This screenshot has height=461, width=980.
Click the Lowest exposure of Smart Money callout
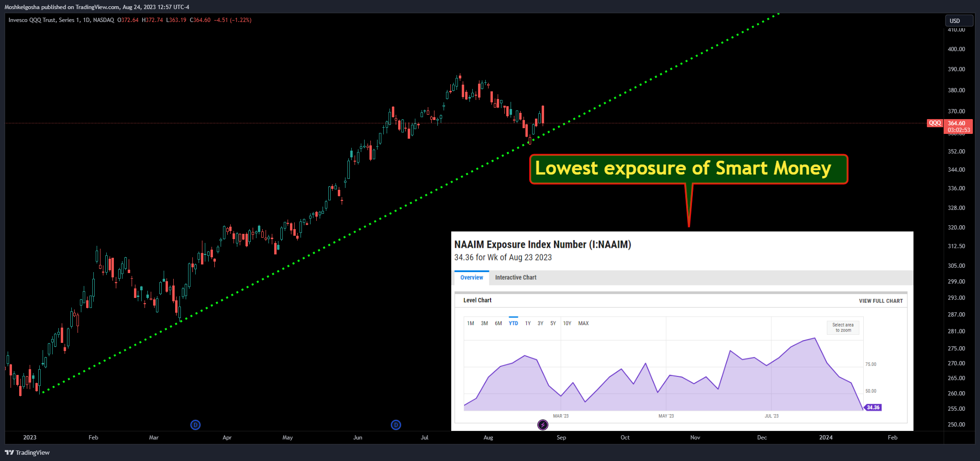689,169
